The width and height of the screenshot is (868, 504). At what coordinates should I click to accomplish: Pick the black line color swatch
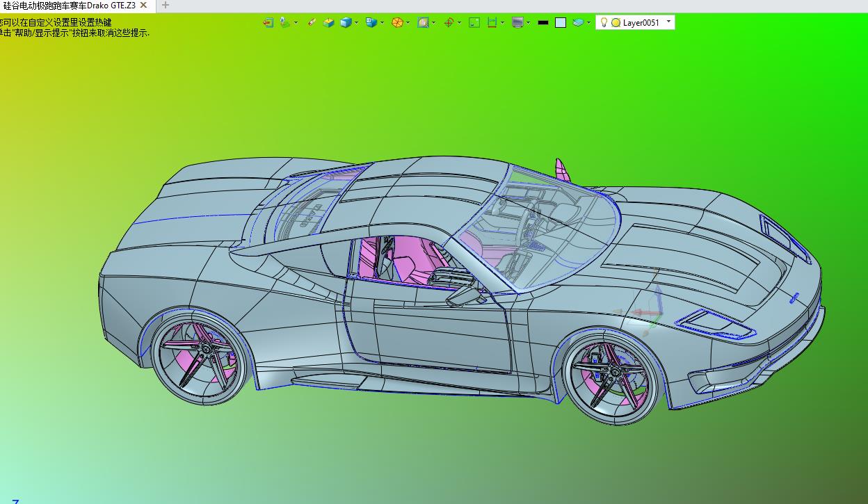543,22
